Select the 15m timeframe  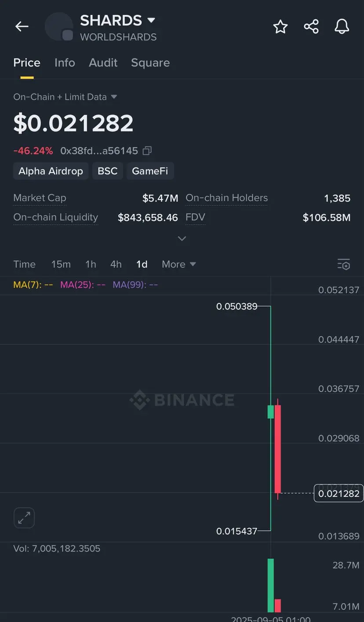[x=61, y=264]
